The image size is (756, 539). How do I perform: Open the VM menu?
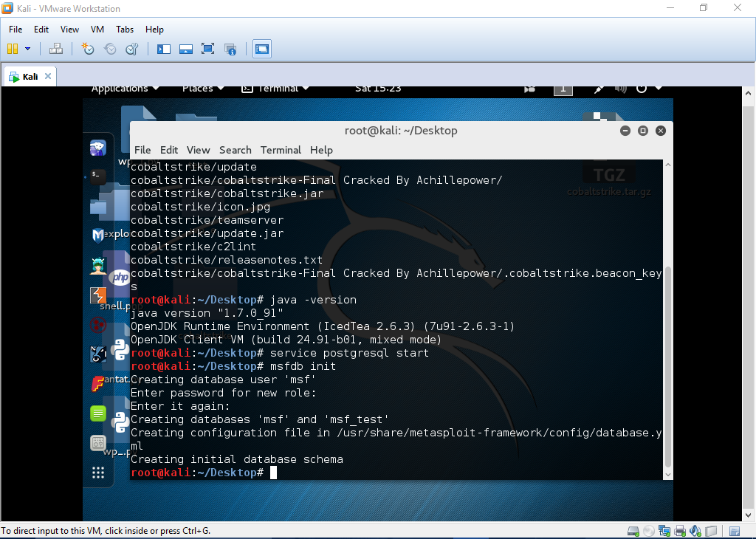[97, 30]
